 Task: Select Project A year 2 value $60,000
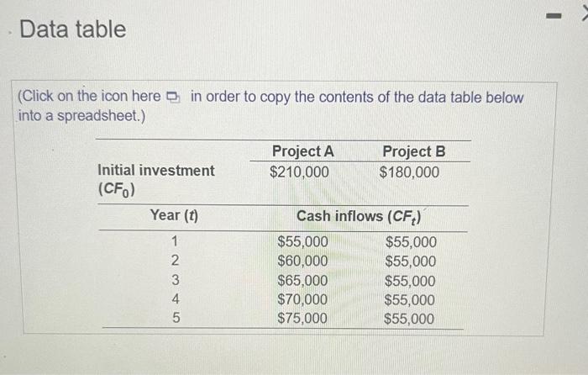click(302, 261)
